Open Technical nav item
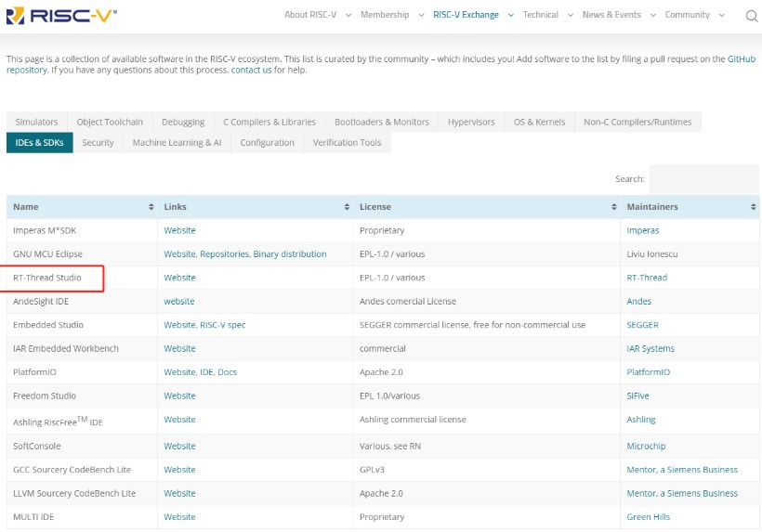Viewport: 762px width, 532px height. 541,15
